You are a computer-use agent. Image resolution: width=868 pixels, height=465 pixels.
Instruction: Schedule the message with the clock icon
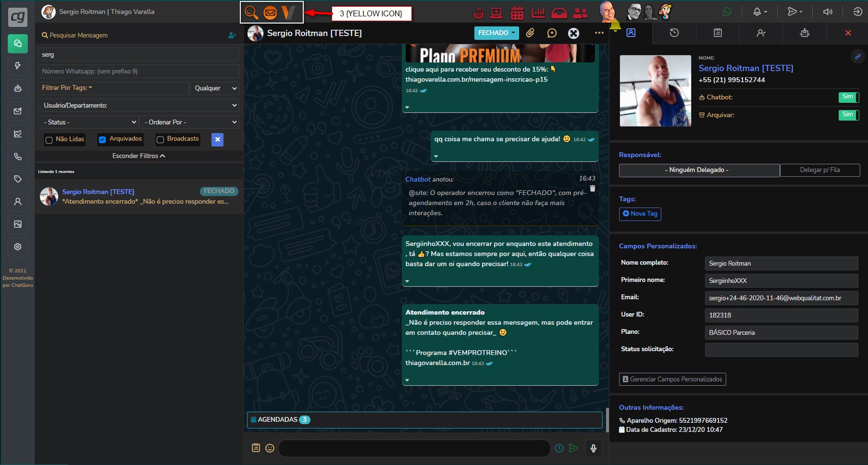559,448
